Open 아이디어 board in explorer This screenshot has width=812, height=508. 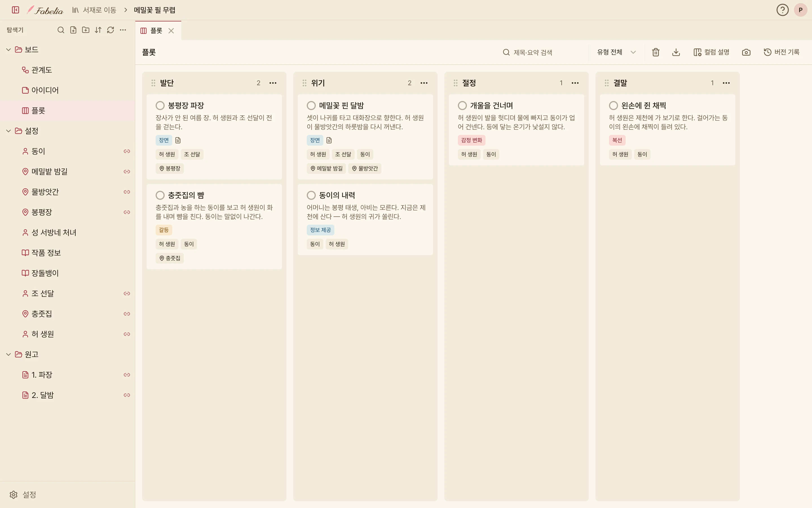coord(67,90)
